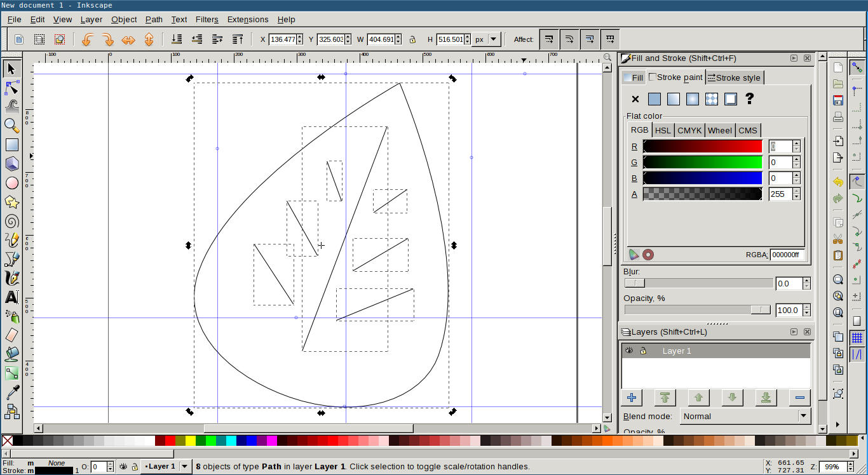The image size is (868, 475).
Task: Pick the Calligraphy tool
Action: [x=11, y=278]
